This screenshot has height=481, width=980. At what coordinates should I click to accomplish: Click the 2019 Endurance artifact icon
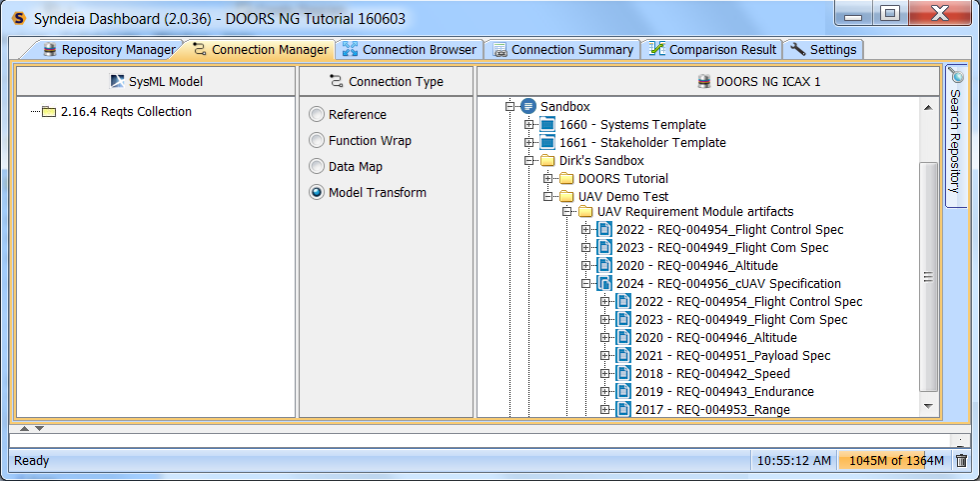(x=623, y=392)
